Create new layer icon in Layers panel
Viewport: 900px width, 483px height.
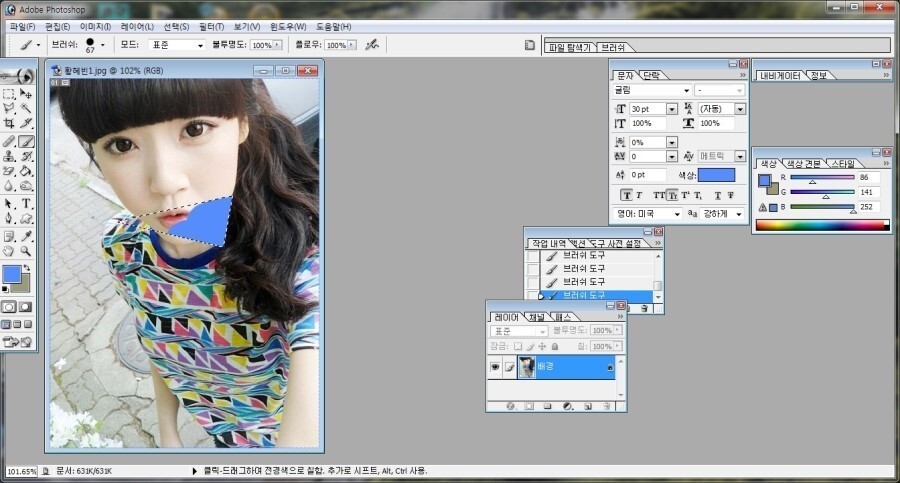[588, 407]
